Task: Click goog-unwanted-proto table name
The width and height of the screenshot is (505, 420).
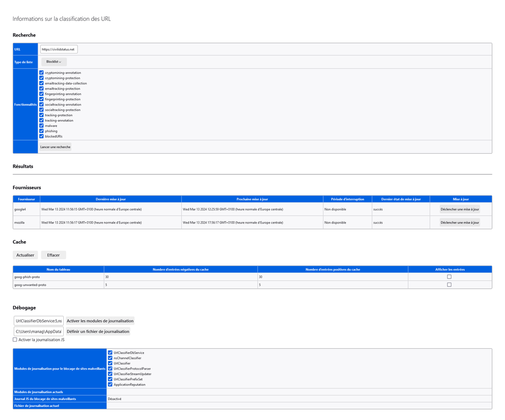Action: [x=58, y=285]
